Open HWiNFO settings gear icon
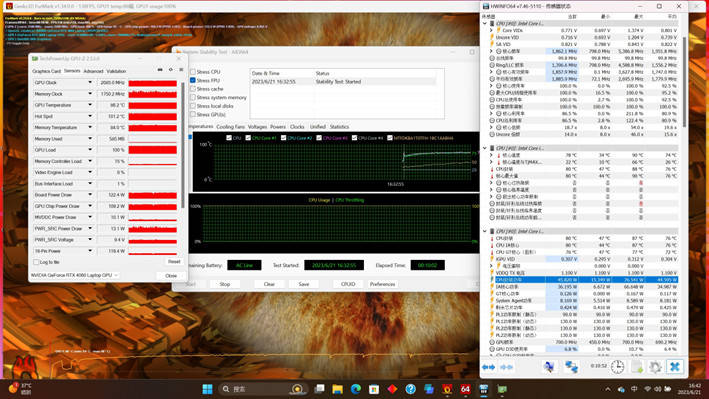 click(x=656, y=366)
